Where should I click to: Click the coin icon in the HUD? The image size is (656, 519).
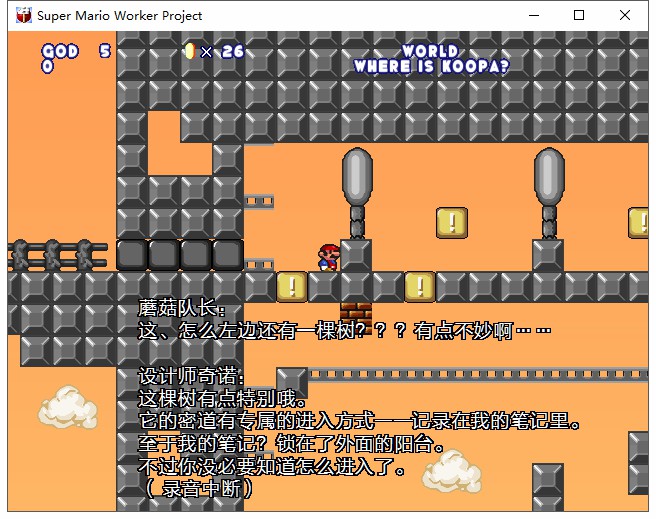tap(190, 51)
